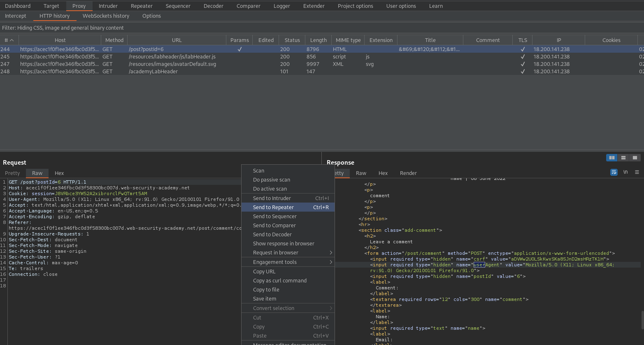
Task: Choose Send to Decoder
Action: click(288, 235)
